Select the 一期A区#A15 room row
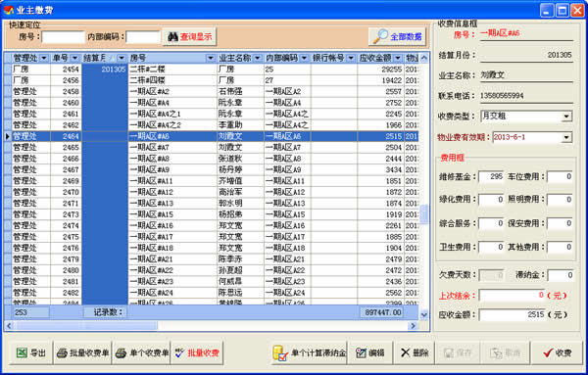This screenshot has width=588, height=375. point(211,214)
